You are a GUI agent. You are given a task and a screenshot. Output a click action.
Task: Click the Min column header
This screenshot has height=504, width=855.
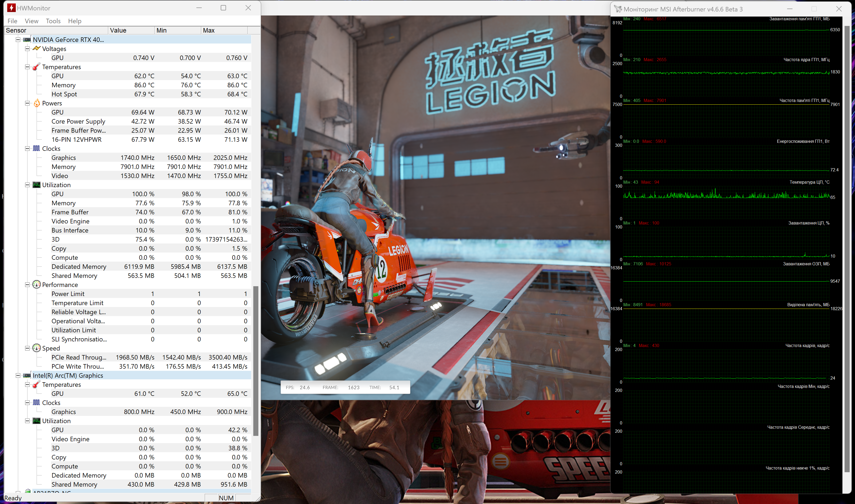coord(161,30)
